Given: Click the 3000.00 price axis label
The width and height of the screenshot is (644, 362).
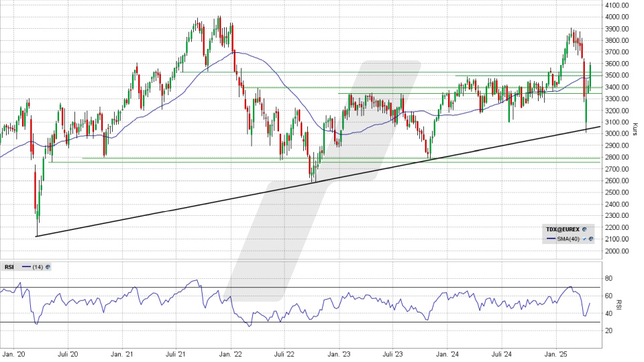Looking at the screenshot, I should 617,134.
